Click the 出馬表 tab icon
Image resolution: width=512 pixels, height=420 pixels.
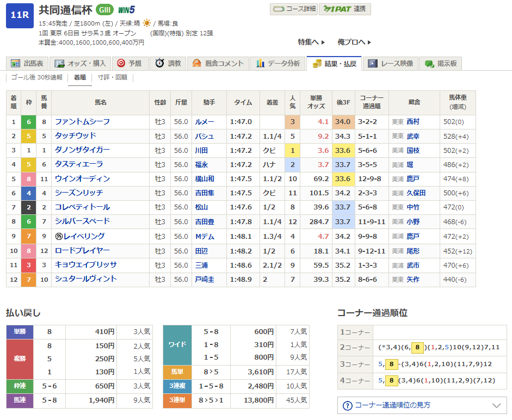point(15,64)
